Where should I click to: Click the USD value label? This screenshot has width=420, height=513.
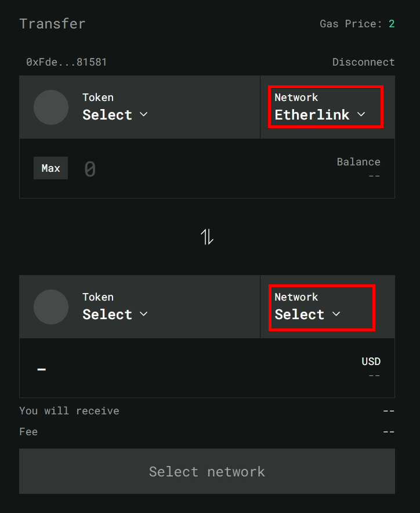pyautogui.click(x=371, y=361)
